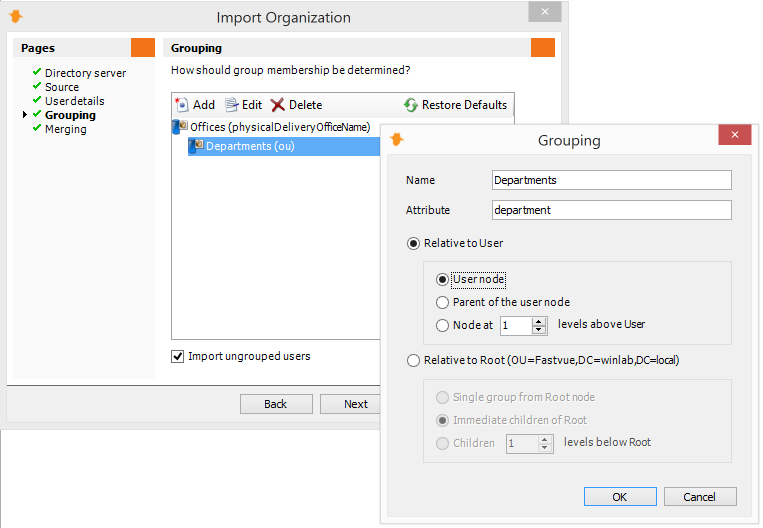Select the Relative to Root option
Image resolution: width=763 pixels, height=528 pixels.
point(413,361)
